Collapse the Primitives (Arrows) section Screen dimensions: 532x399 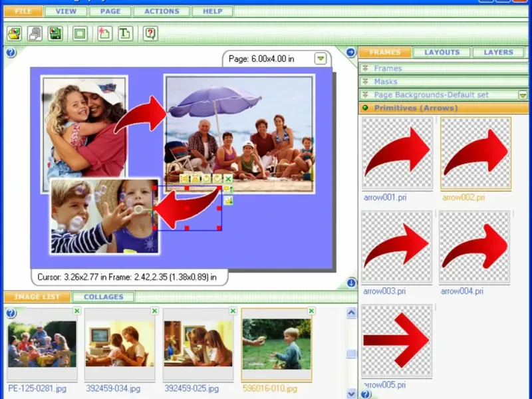443,108
